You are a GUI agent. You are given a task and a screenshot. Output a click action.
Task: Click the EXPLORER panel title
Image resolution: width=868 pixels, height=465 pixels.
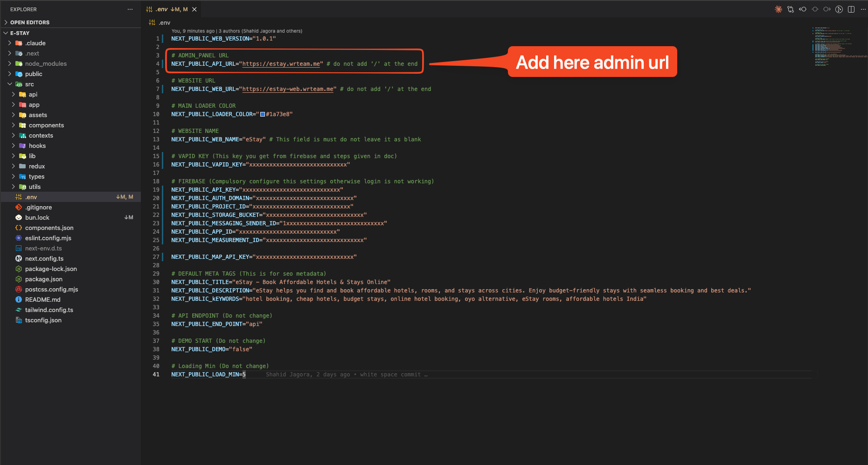pos(23,9)
